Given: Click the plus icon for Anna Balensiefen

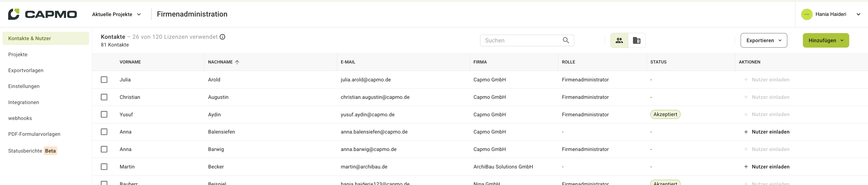Looking at the screenshot, I should point(746,132).
